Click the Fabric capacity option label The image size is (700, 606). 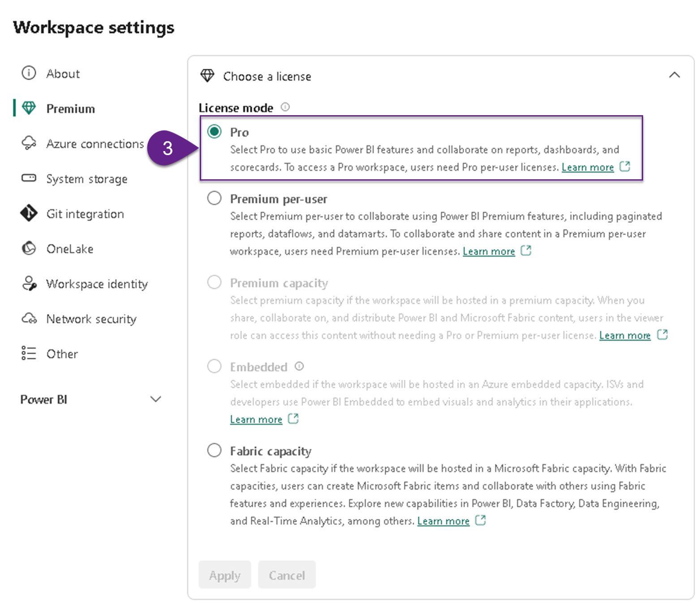(271, 451)
